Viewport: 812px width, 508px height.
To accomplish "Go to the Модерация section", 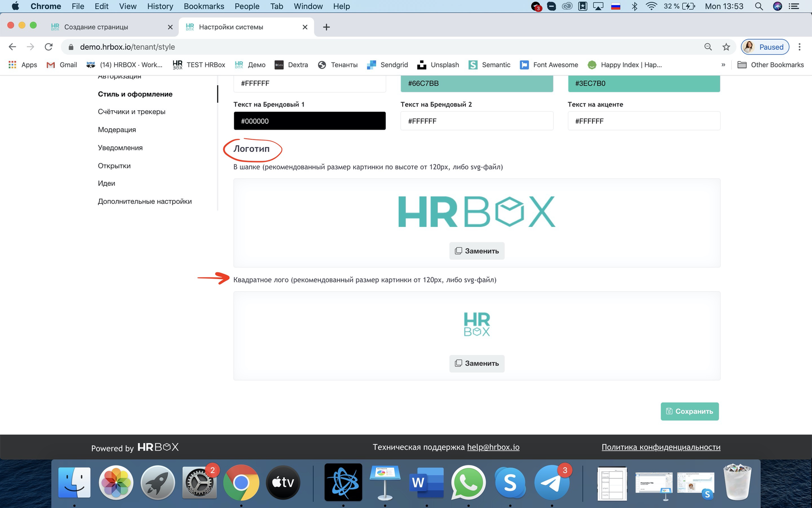I will (116, 130).
